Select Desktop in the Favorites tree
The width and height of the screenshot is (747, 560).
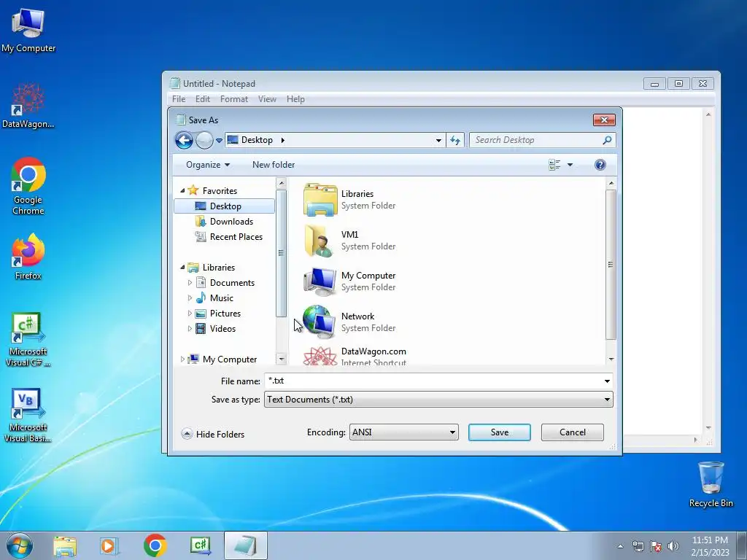tap(225, 206)
